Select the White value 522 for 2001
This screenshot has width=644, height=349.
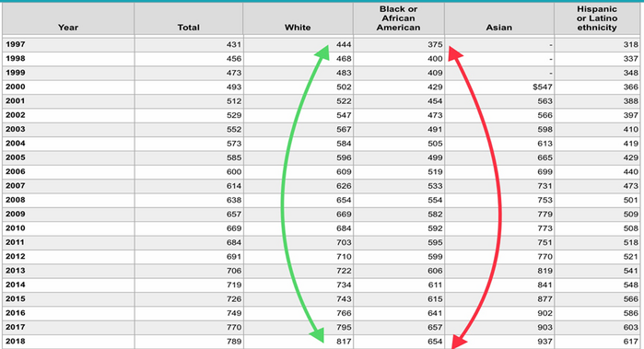(344, 101)
